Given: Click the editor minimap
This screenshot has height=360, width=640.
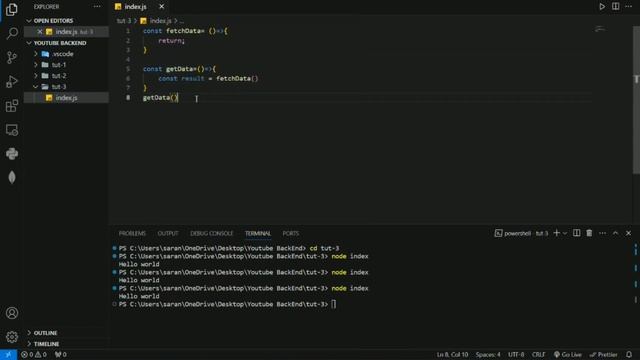Looking at the screenshot, I should tap(600, 29).
